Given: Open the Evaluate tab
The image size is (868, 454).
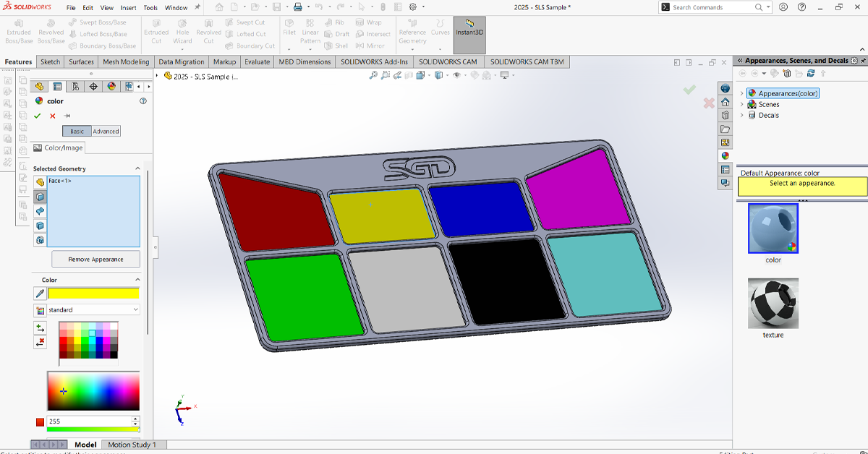Looking at the screenshot, I should point(257,62).
